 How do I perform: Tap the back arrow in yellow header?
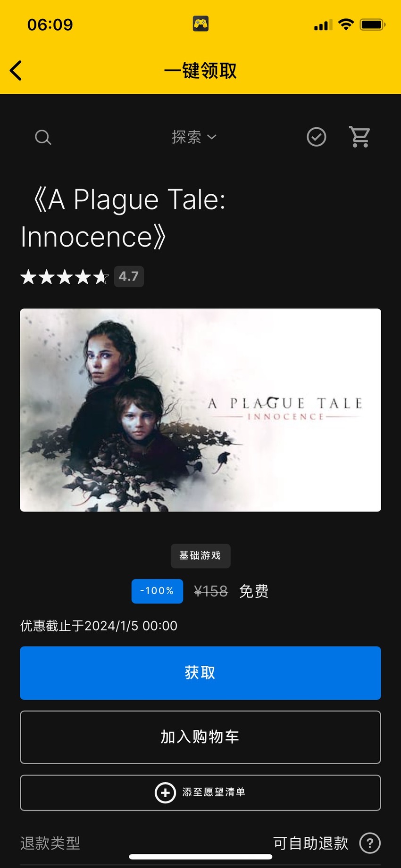click(16, 71)
